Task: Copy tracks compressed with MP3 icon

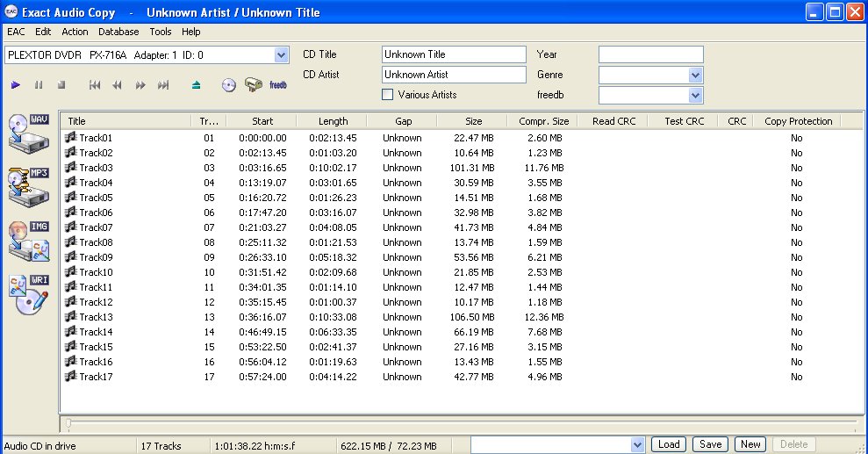Action: pos(29,187)
